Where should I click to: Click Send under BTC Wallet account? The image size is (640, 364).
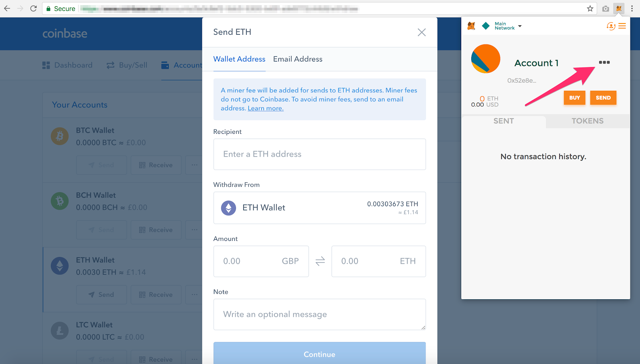point(102,165)
